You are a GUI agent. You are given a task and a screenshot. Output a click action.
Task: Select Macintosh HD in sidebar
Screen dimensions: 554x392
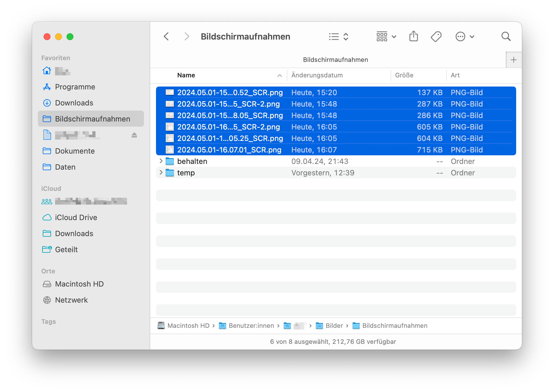[x=79, y=284]
